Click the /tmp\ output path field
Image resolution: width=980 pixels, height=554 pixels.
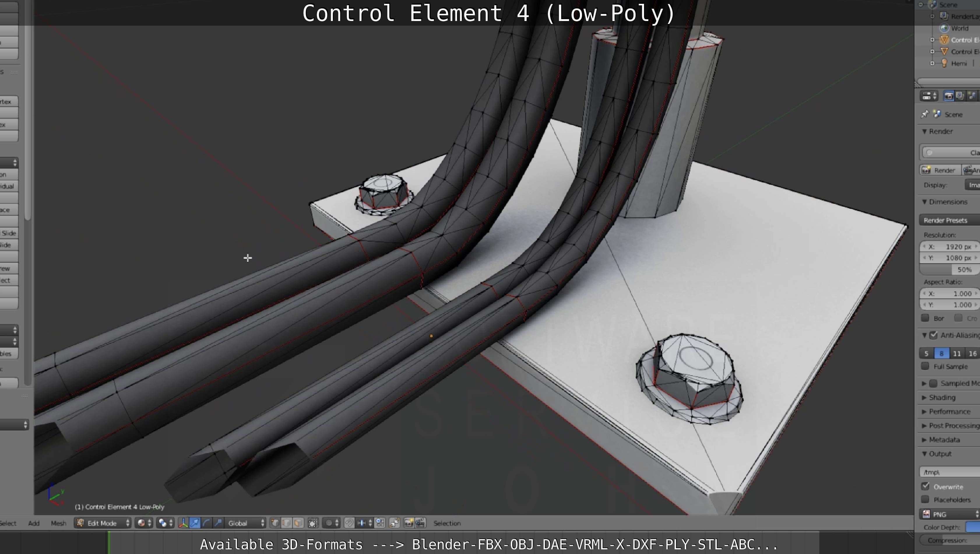tap(950, 472)
